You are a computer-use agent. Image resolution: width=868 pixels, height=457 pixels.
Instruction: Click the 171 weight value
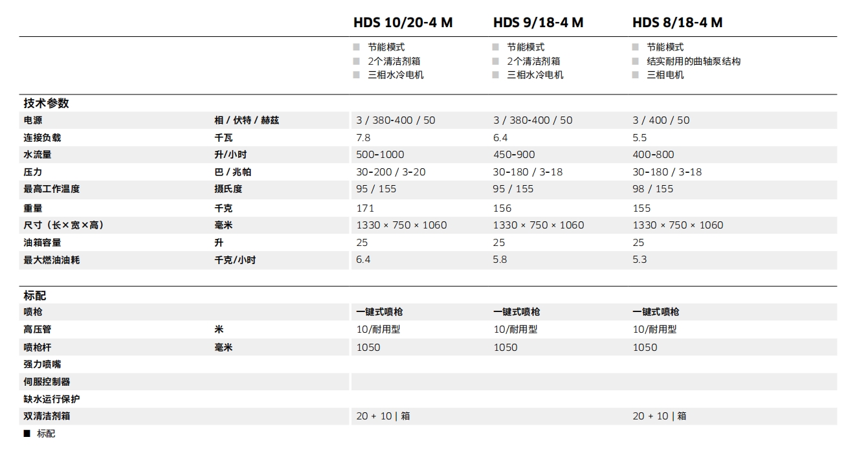365,208
